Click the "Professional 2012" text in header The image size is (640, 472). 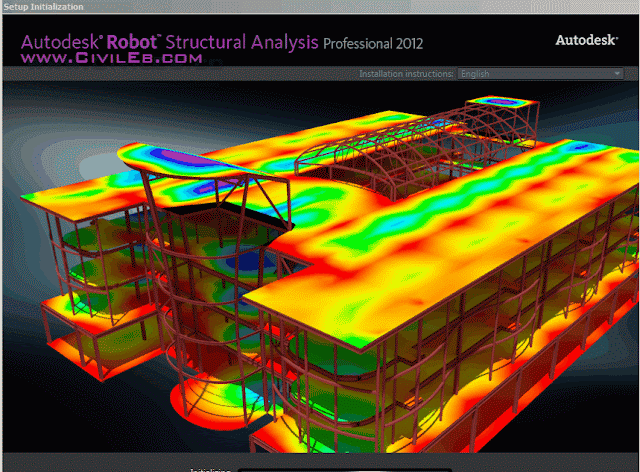point(373,44)
